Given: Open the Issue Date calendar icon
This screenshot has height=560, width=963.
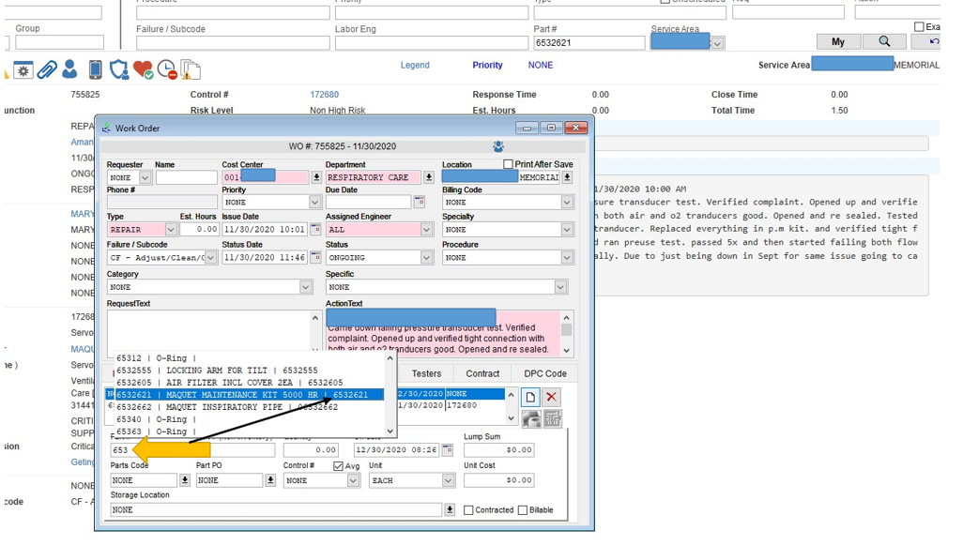Looking at the screenshot, I should [x=315, y=229].
